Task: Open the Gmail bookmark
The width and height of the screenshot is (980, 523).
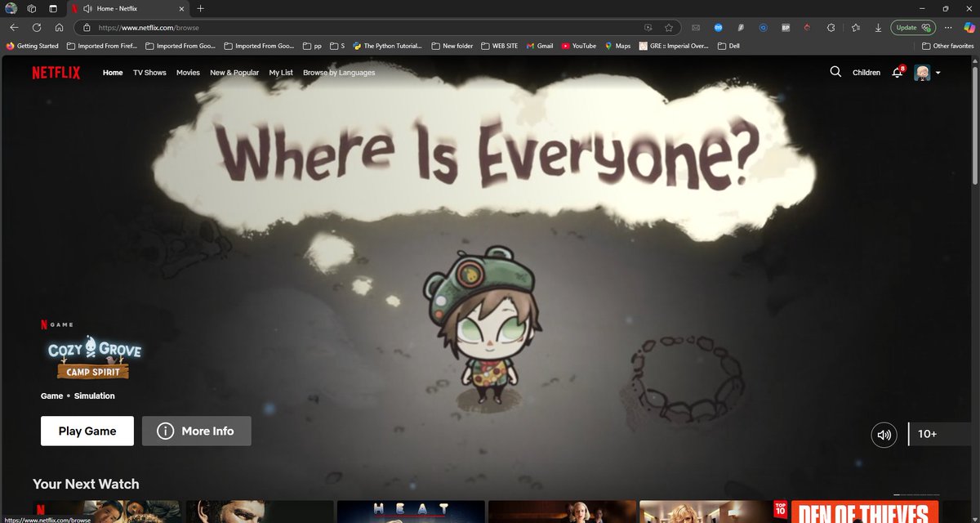Action: click(540, 46)
